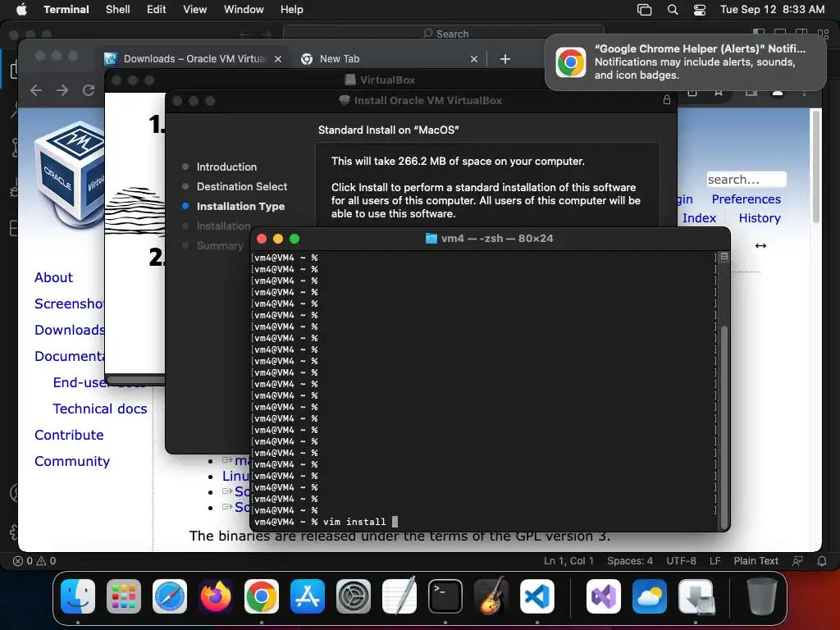Viewport: 840px width, 630px height.
Task: Launch GarageBand from the Dock
Action: pyautogui.click(x=491, y=596)
